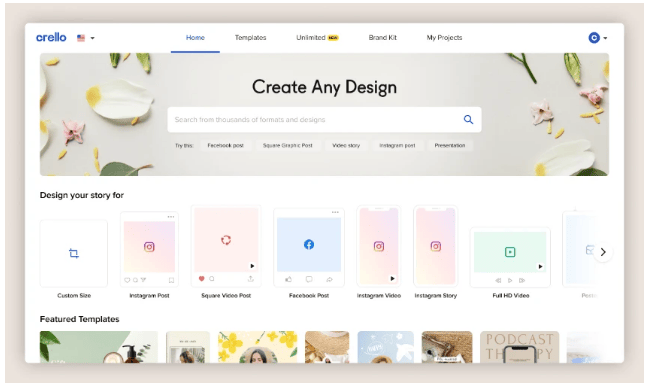The height and width of the screenshot is (387, 648).
Task: Open the US flag language dropdown
Action: tap(86, 38)
